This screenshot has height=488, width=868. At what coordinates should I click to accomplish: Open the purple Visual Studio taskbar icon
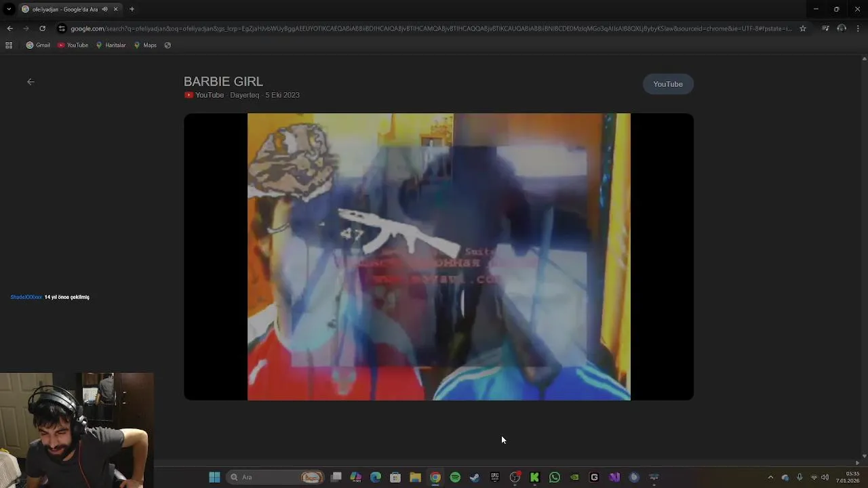[614, 477]
